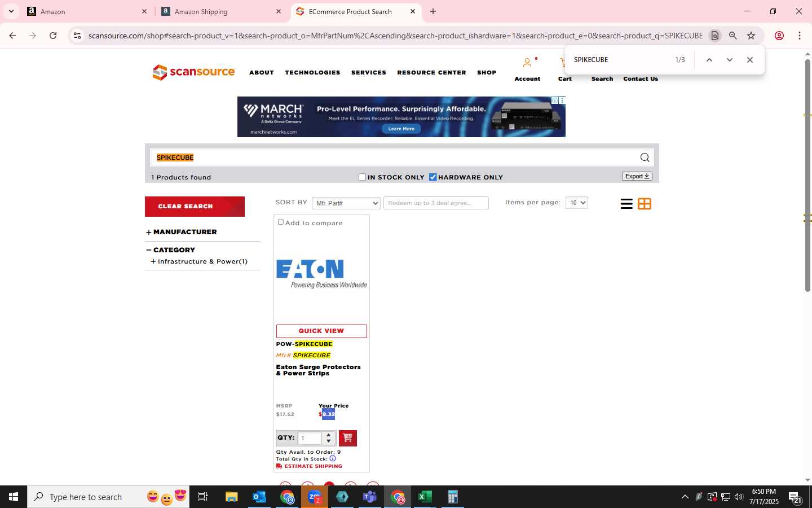This screenshot has height=508, width=812.
Task: Go back using the browser back arrow
Action: 12,36
